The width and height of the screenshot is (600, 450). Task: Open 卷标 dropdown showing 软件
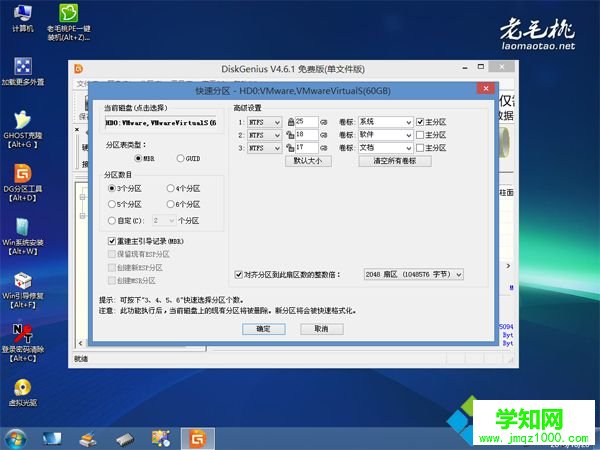click(x=386, y=135)
